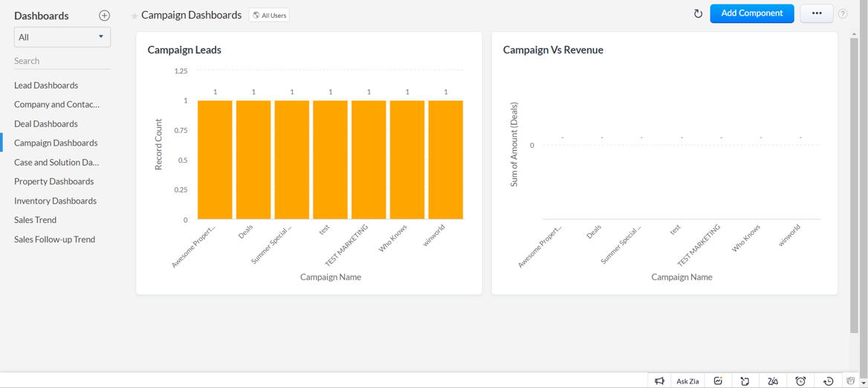Screen dimensions: 868x388
Task: Click Campaign Name axis label under Campaign Vs Revenue
Action: (682, 277)
